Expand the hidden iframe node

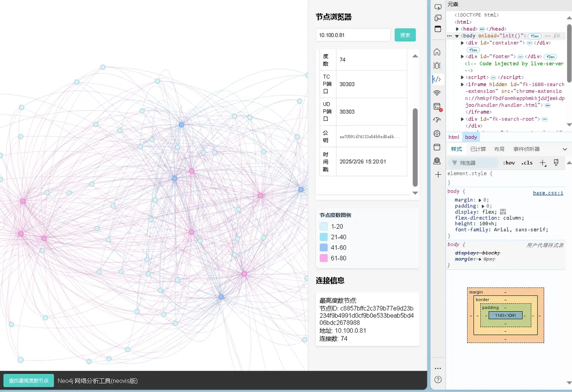462,84
